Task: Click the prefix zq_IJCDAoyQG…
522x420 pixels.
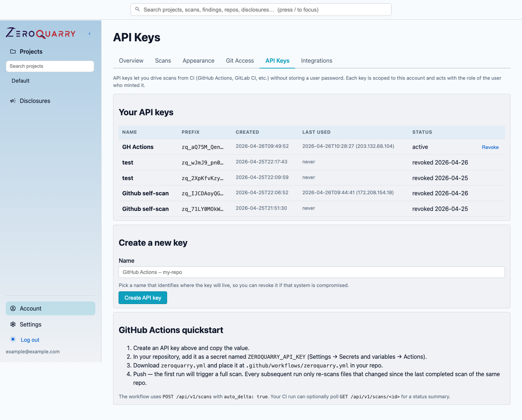Action: [203, 194]
